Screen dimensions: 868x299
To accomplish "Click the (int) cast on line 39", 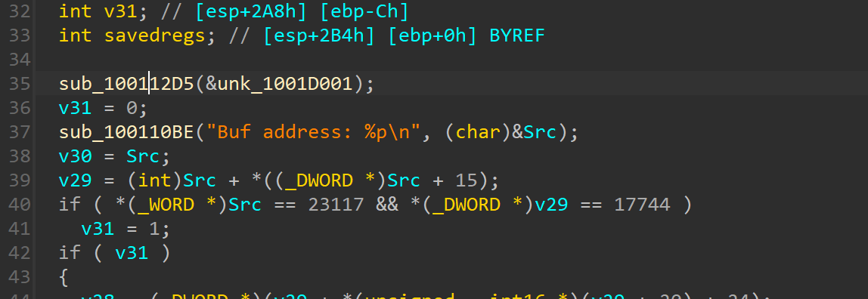I will click(154, 180).
